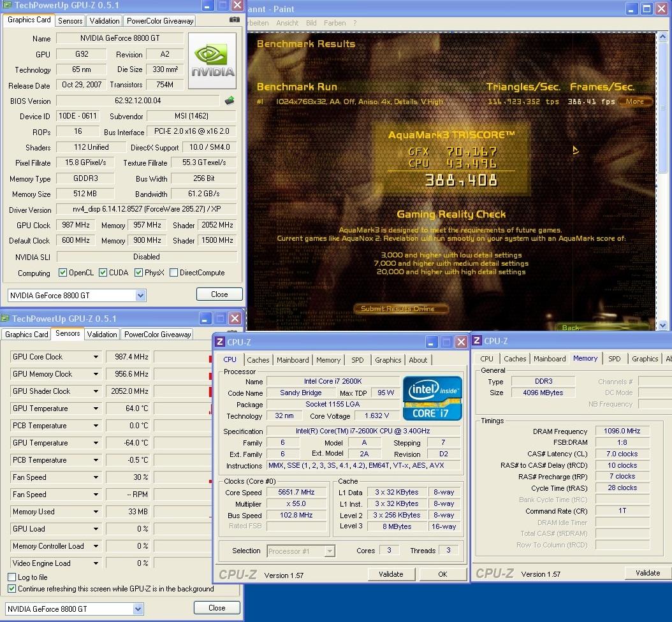The image size is (672, 622).
Task: Expand the Fan Speed percent sensor dropdown
Action: [x=96, y=477]
